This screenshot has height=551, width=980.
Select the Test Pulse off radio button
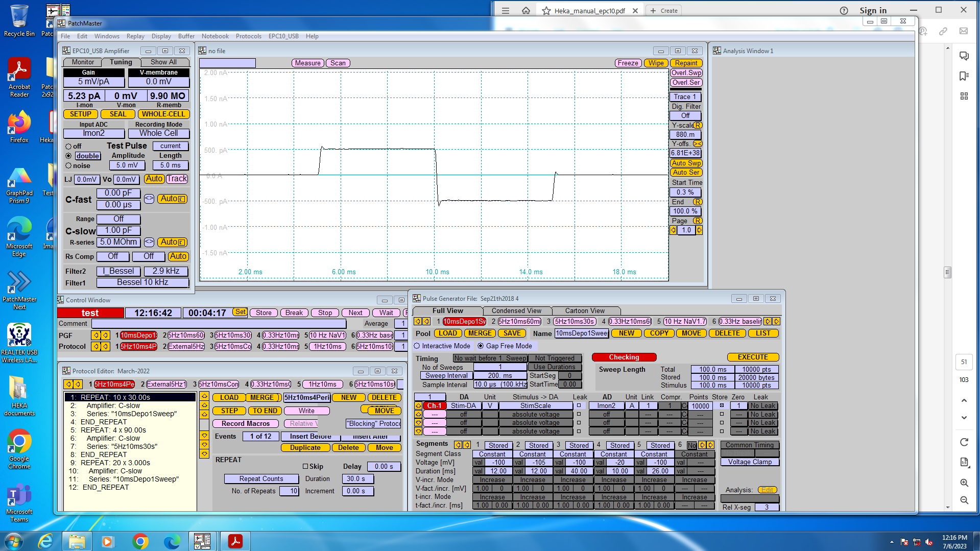tap(68, 147)
